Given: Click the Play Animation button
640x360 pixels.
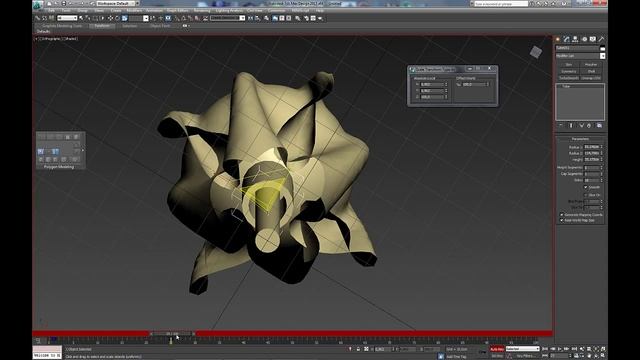Looking at the screenshot, I should [x=560, y=349].
